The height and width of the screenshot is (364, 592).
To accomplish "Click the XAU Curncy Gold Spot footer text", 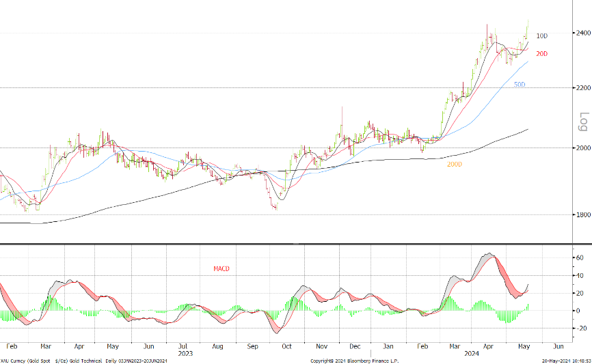I will [x=26, y=361].
